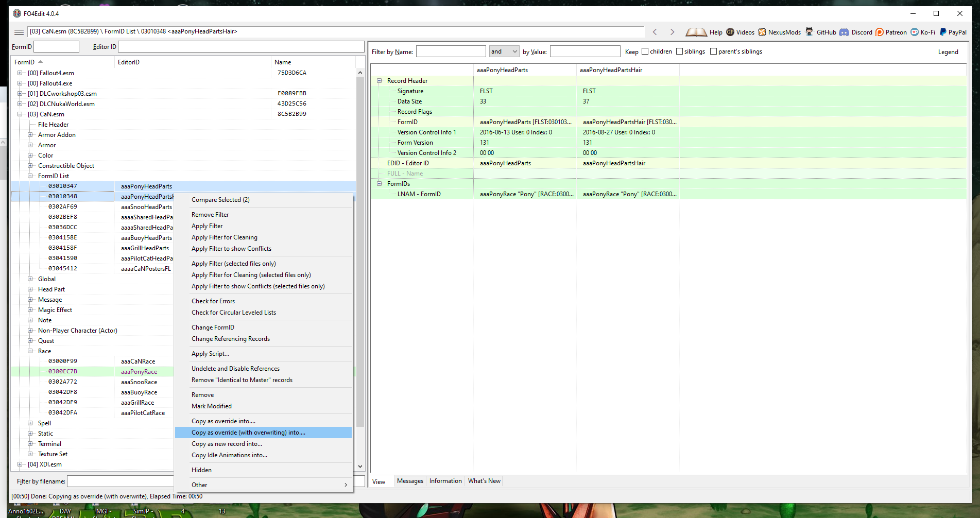980x518 pixels.
Task: Select the Hidden menu entry
Action: [x=264, y=470]
